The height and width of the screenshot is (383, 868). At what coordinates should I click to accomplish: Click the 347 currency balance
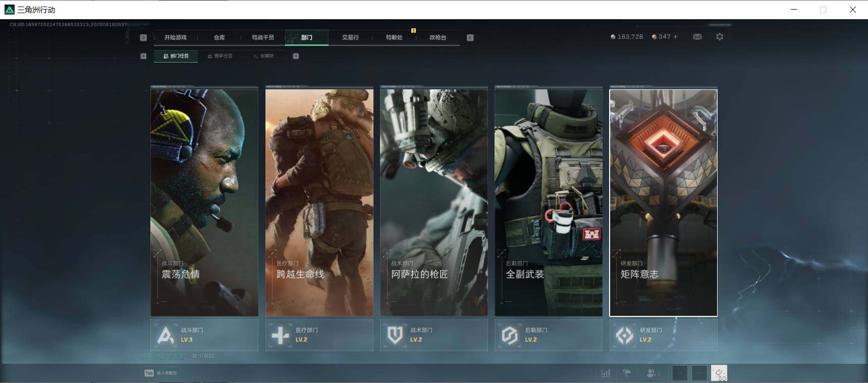665,37
